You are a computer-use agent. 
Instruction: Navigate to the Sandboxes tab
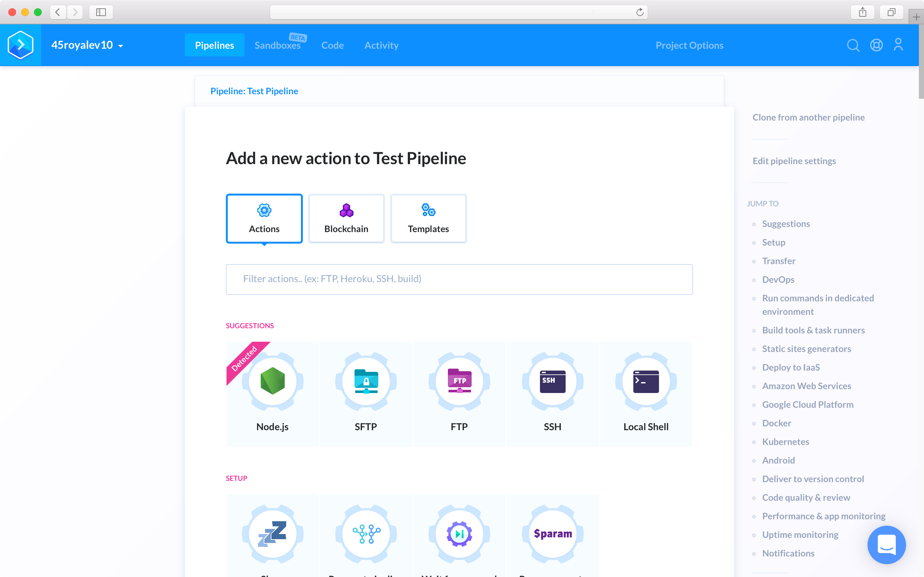pos(278,45)
